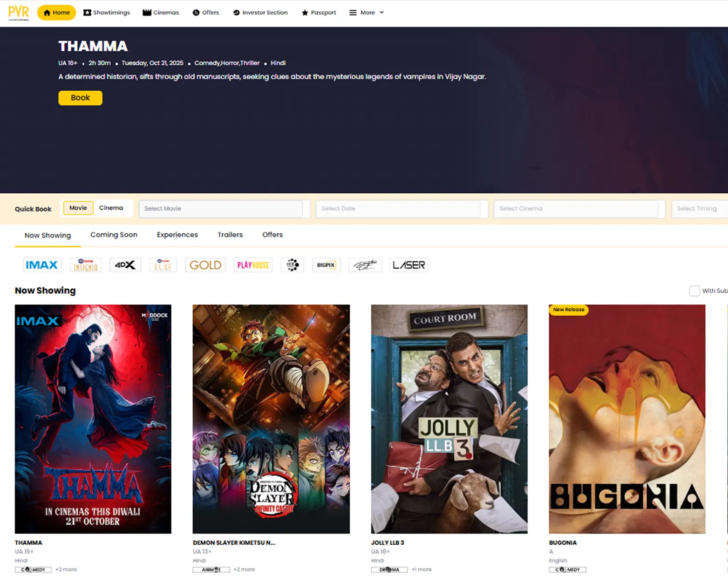This screenshot has width=728, height=582.
Task: Open the Jolly LLB 3 poster
Action: pos(449,419)
